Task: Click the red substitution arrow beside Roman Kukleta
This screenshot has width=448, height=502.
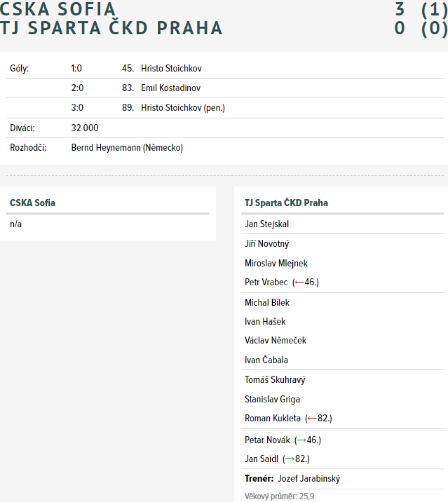Action: pos(312,418)
